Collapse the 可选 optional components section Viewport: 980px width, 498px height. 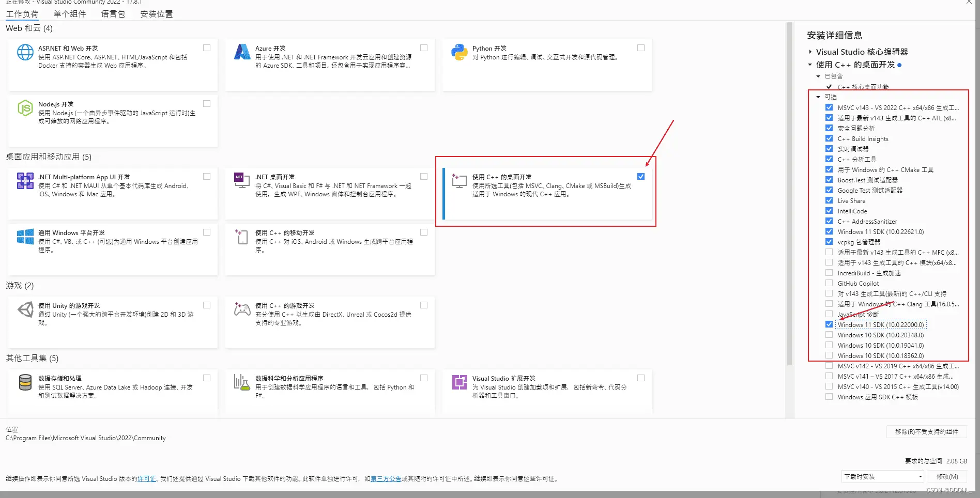818,97
